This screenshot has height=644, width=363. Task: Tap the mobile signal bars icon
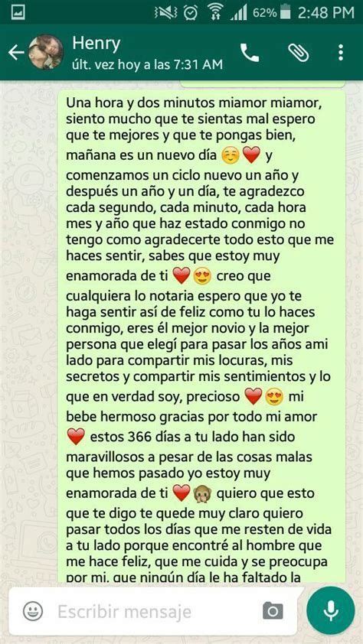point(237,13)
